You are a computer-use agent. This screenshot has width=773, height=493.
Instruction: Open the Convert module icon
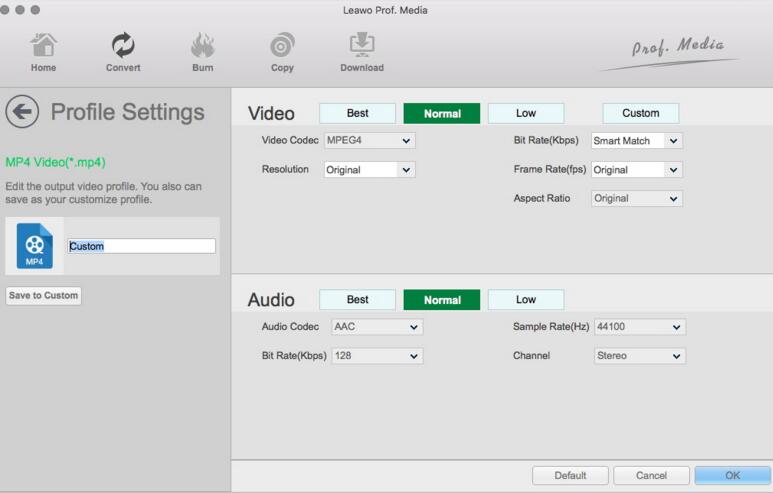(123, 46)
